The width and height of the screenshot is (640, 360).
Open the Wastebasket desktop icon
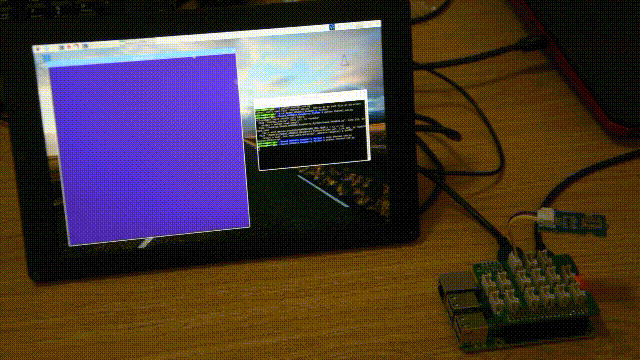click(x=344, y=61)
